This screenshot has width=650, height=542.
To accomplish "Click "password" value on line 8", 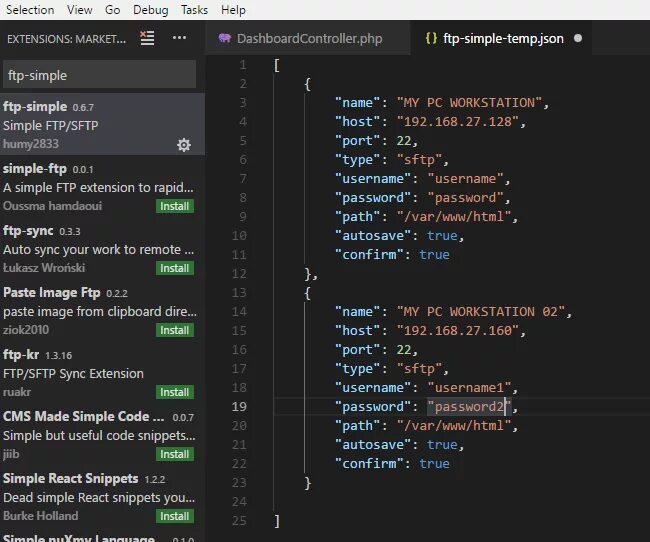I will [465, 197].
